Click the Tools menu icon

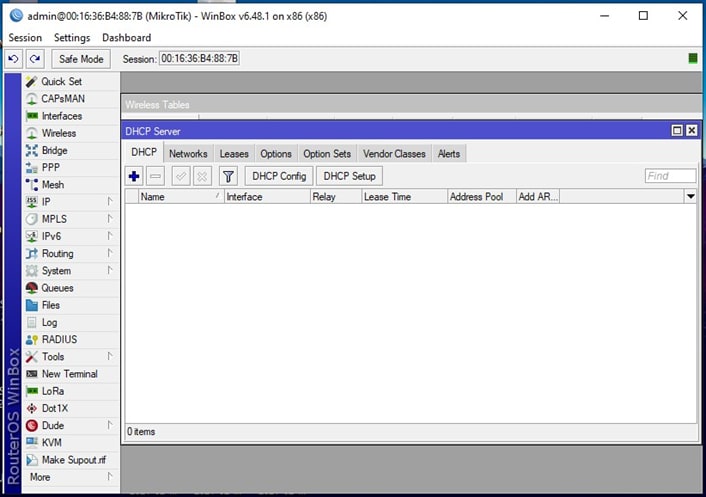click(32, 357)
